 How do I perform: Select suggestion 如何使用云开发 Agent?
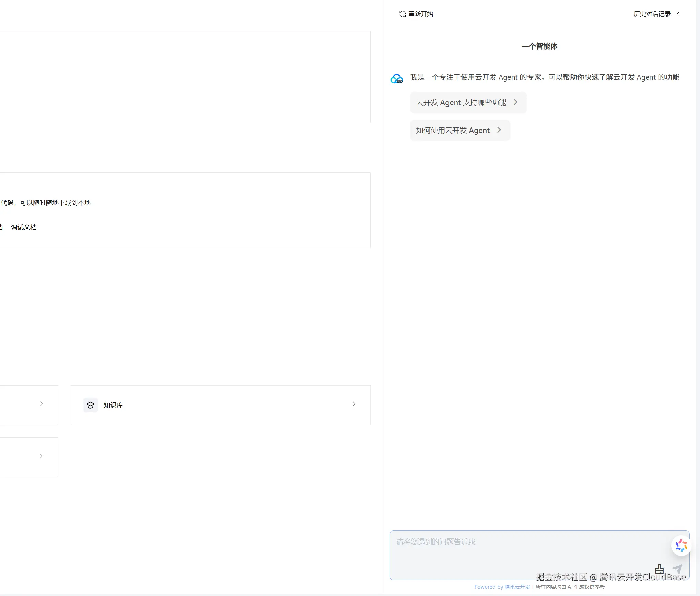(453, 131)
